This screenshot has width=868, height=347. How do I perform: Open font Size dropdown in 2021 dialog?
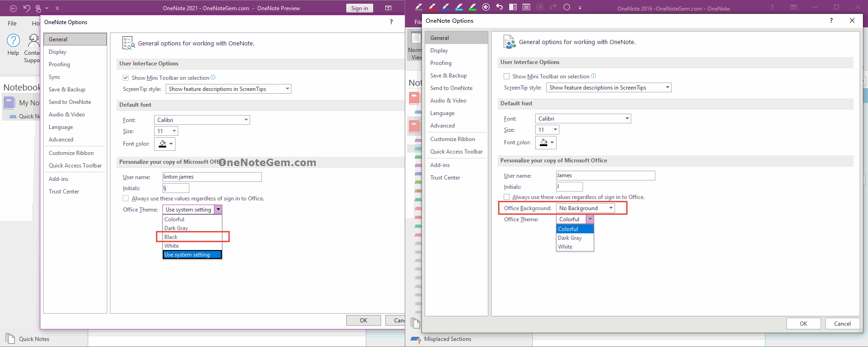(166, 131)
